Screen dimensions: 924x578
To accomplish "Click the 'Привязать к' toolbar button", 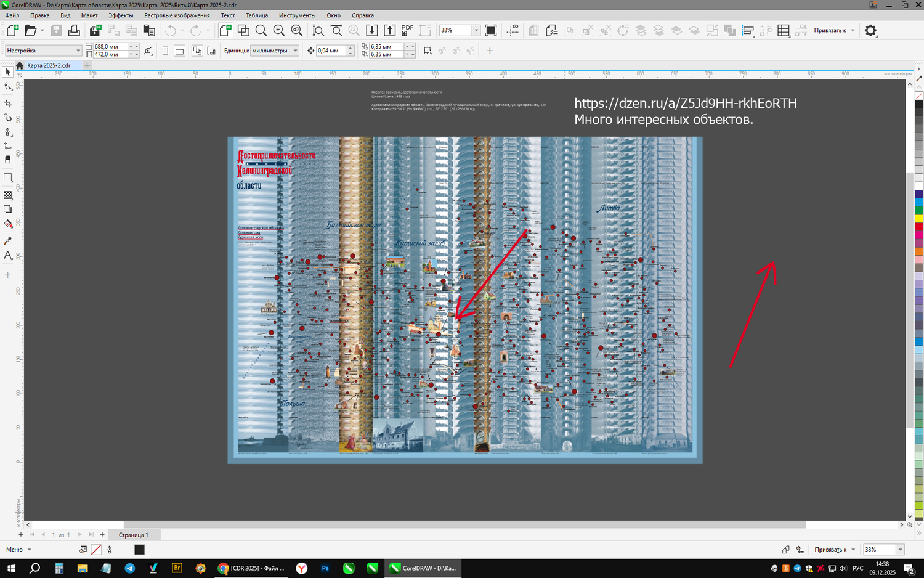I will 830,30.
